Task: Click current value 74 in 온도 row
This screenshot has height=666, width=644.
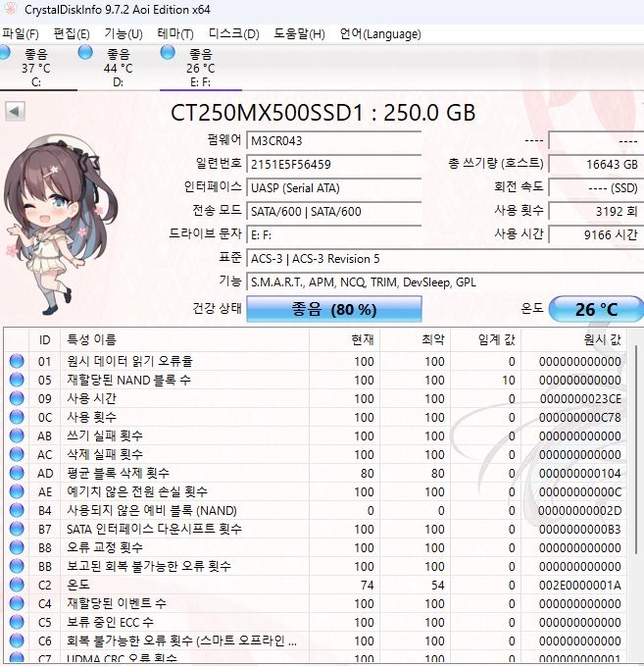Action: click(368, 586)
